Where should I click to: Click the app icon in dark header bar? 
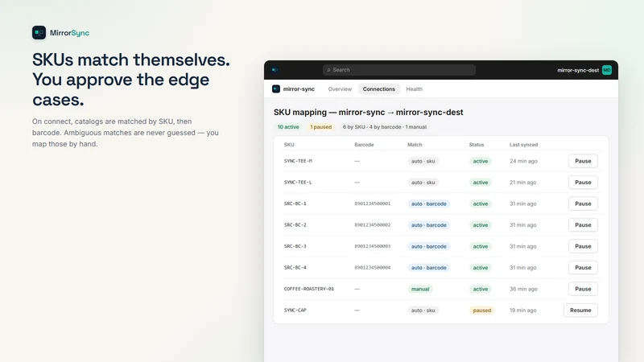pyautogui.click(x=275, y=70)
